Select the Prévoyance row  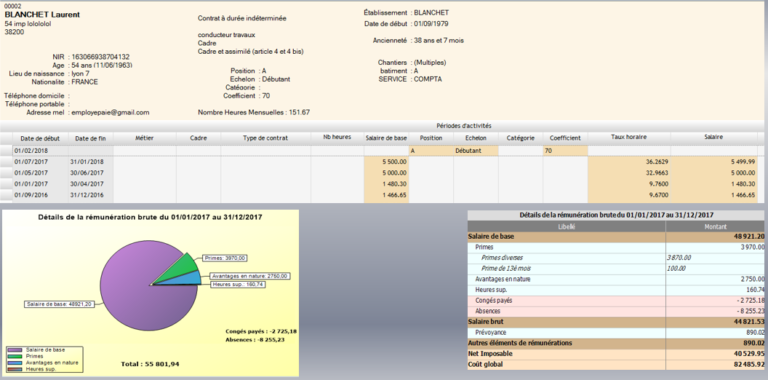616,332
